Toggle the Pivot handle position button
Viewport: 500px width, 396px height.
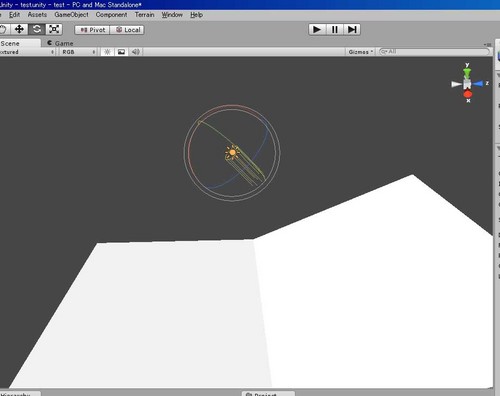click(92, 30)
